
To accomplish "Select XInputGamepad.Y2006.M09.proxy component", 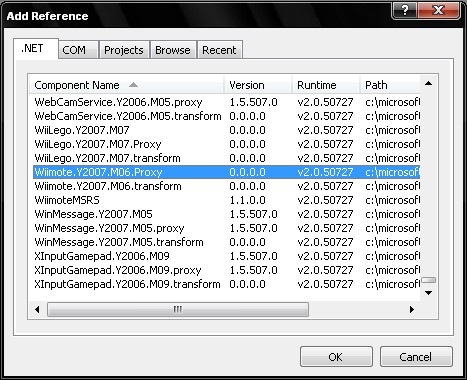I will click(226, 270).
